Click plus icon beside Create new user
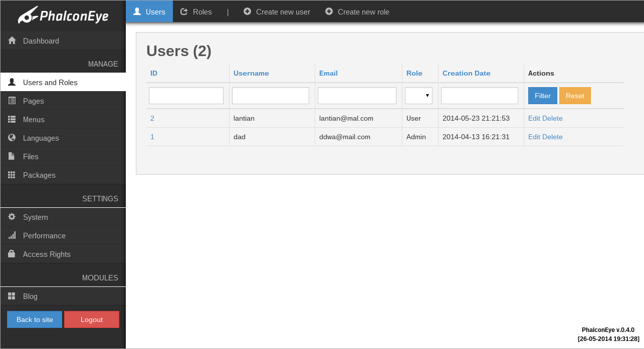Viewport: 644px width, 349px height. pos(247,11)
